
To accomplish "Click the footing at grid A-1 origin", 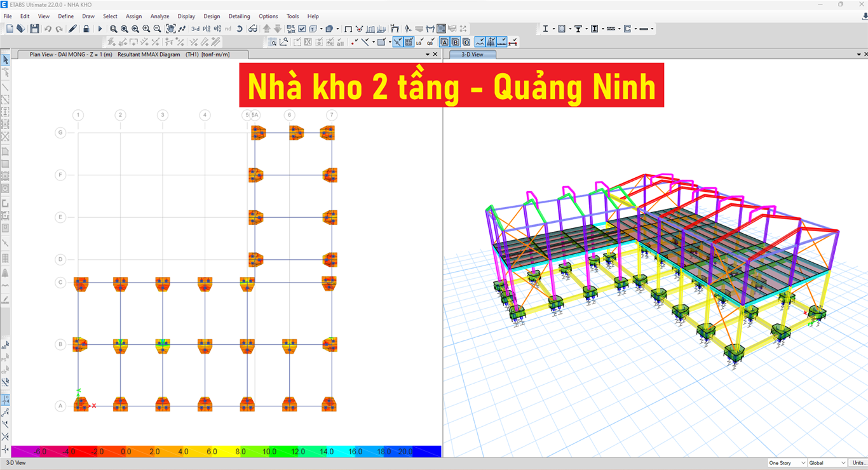I will point(81,404).
